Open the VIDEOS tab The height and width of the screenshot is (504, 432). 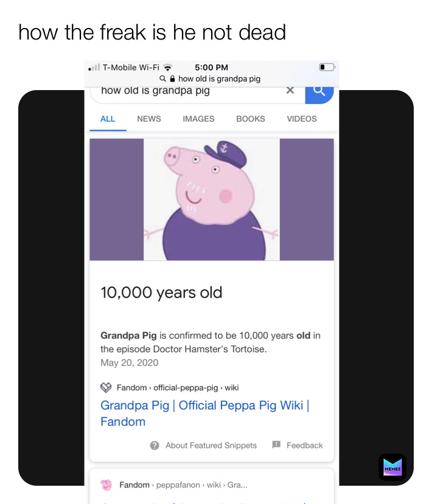302,119
